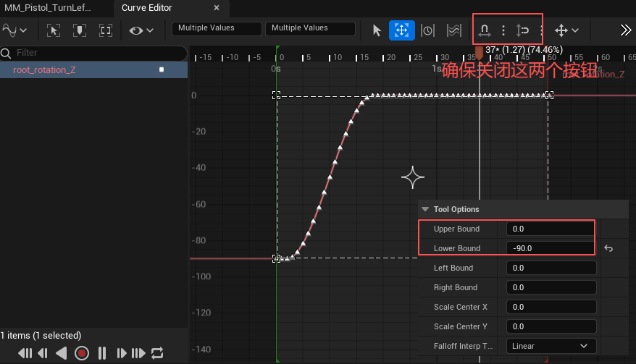This screenshot has height=364, width=636.
Task: Click the white square beside root_rotation_Z
Action: click(x=162, y=69)
